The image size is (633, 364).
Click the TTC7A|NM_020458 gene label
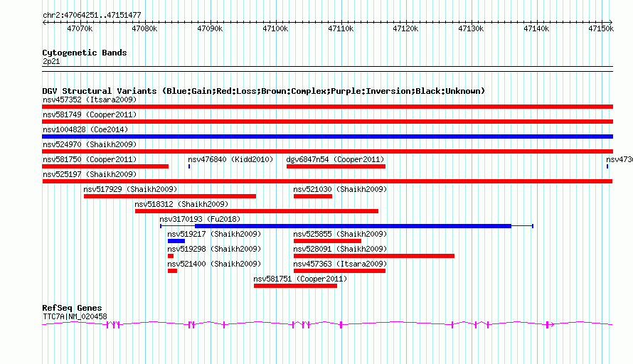coord(75,317)
